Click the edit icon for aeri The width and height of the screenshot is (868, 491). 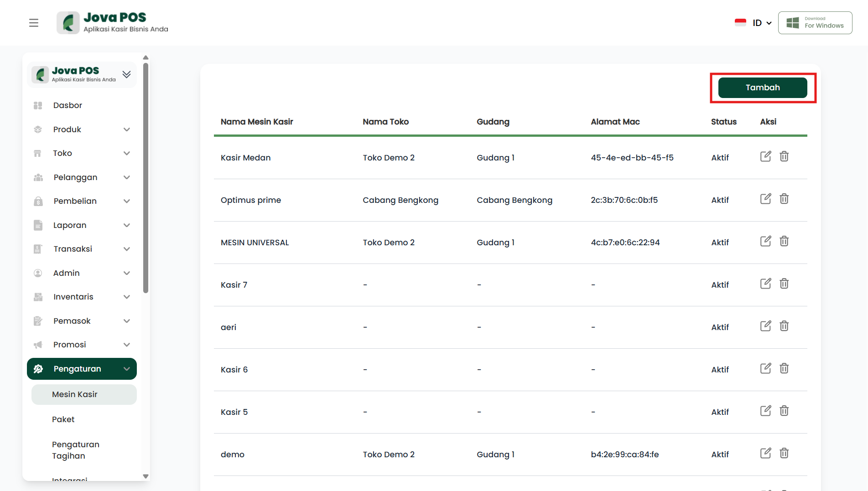pos(765,326)
